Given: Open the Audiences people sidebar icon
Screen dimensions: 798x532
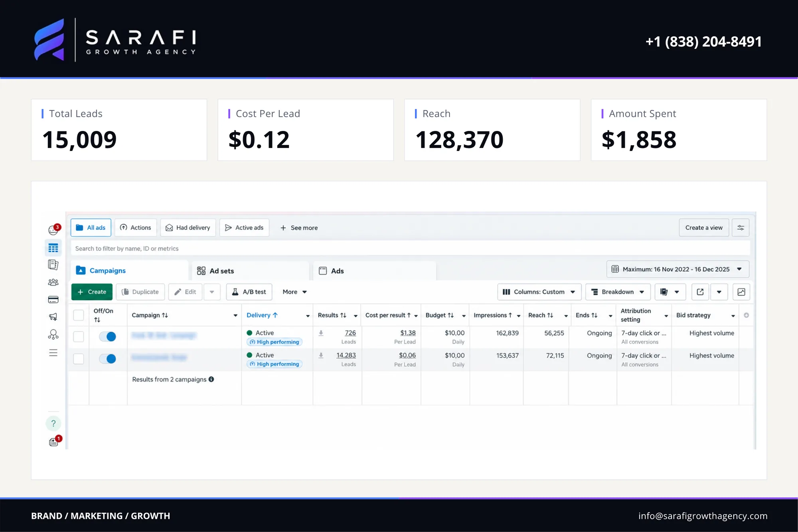Looking at the screenshot, I should [x=53, y=283].
